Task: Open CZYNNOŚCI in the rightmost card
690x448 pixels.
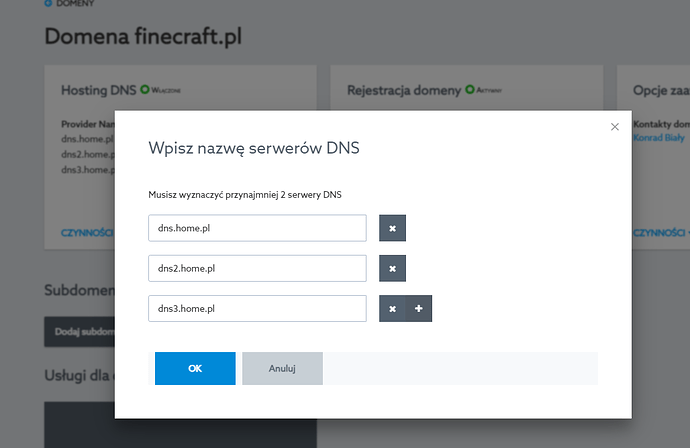Action: pyautogui.click(x=660, y=232)
